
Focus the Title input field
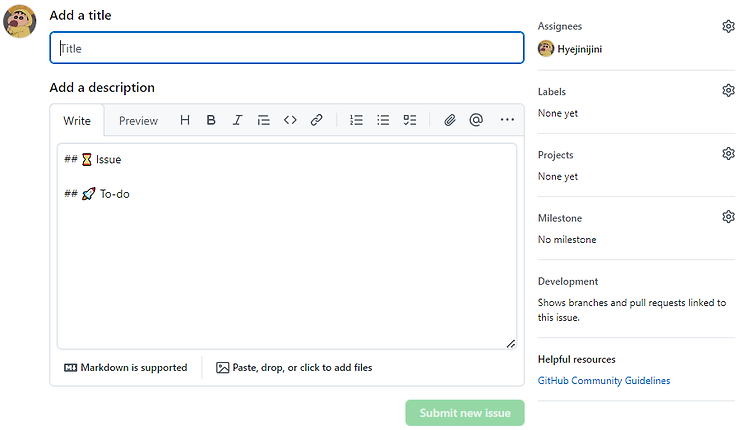pos(287,48)
